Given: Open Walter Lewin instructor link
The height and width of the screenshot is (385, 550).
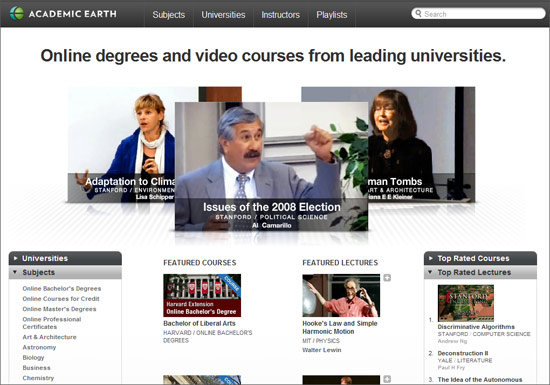Looking at the screenshot, I should (x=322, y=350).
